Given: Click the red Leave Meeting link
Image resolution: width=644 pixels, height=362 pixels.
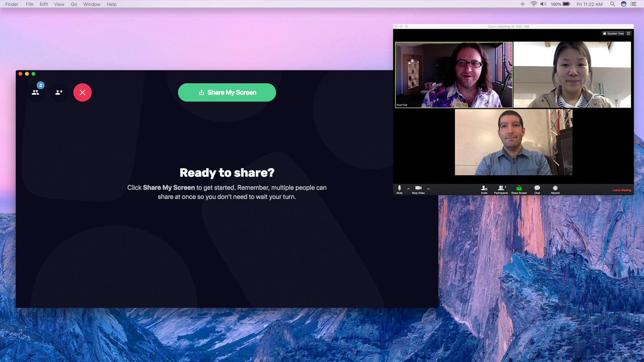Looking at the screenshot, I should pos(622,190).
